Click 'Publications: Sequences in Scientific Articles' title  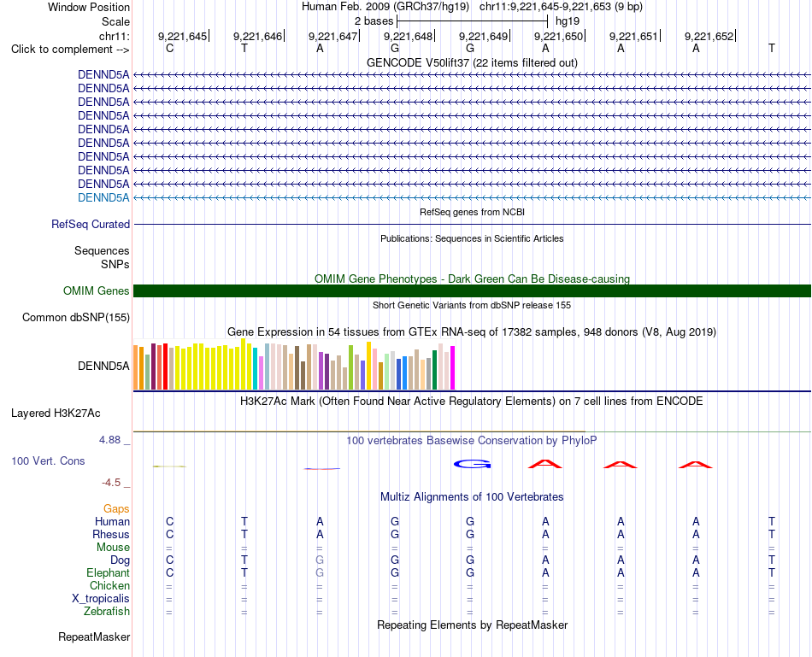click(472, 238)
